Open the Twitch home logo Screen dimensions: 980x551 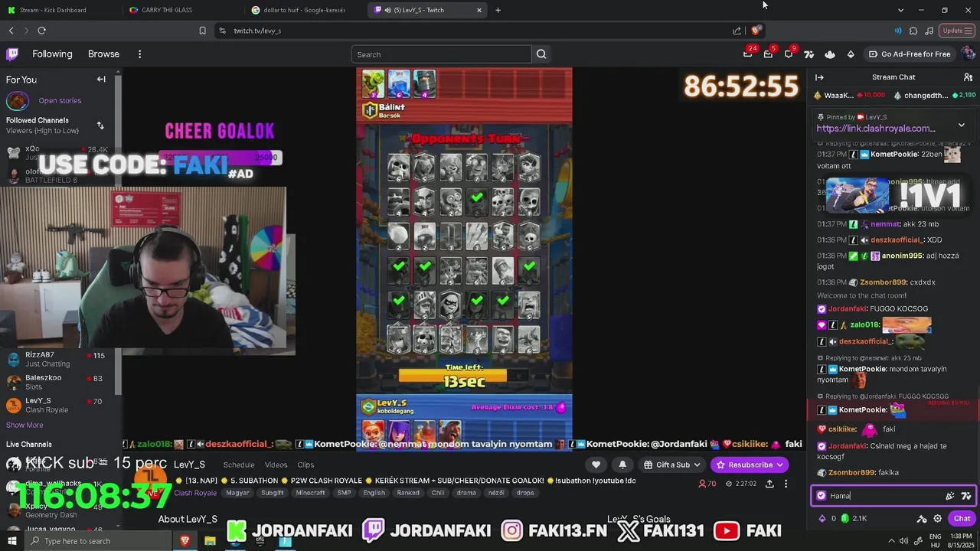[12, 54]
